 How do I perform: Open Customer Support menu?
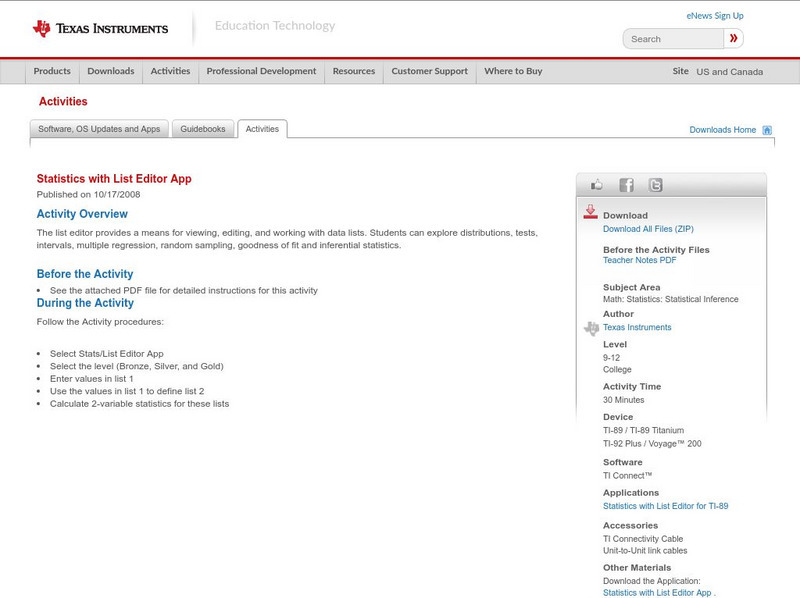[x=430, y=71]
